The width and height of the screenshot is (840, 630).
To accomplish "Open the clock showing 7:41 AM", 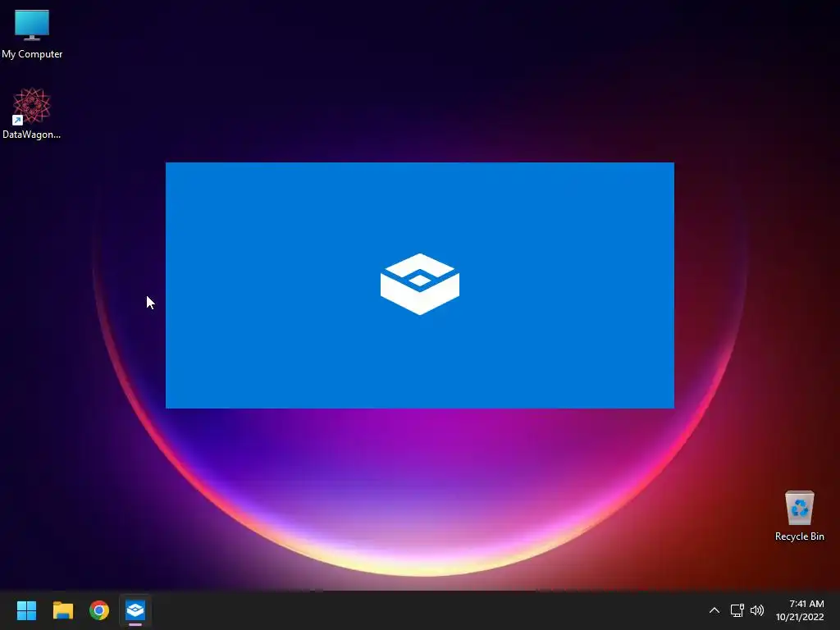I will click(806, 604).
